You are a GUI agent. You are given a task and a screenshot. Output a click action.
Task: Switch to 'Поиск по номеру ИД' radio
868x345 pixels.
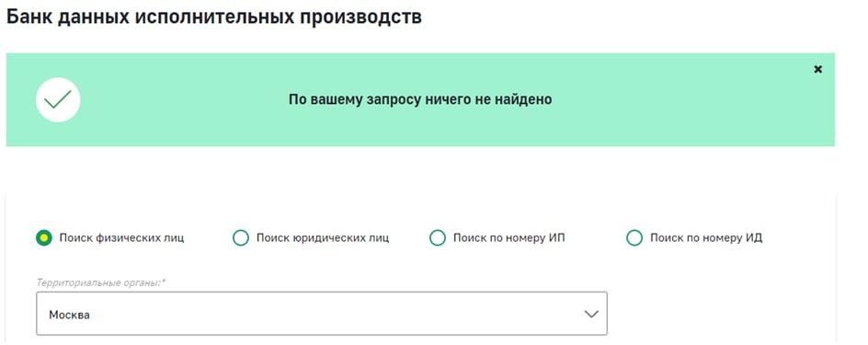[x=634, y=238]
